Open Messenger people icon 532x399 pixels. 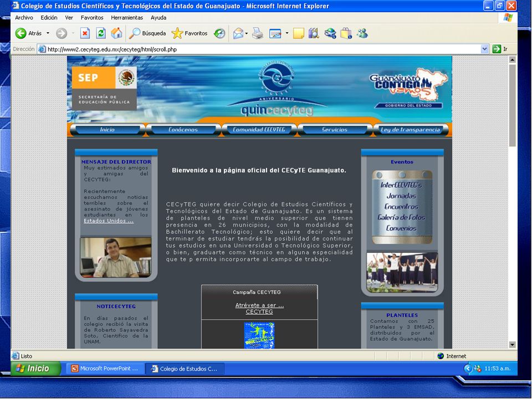pyautogui.click(x=362, y=33)
